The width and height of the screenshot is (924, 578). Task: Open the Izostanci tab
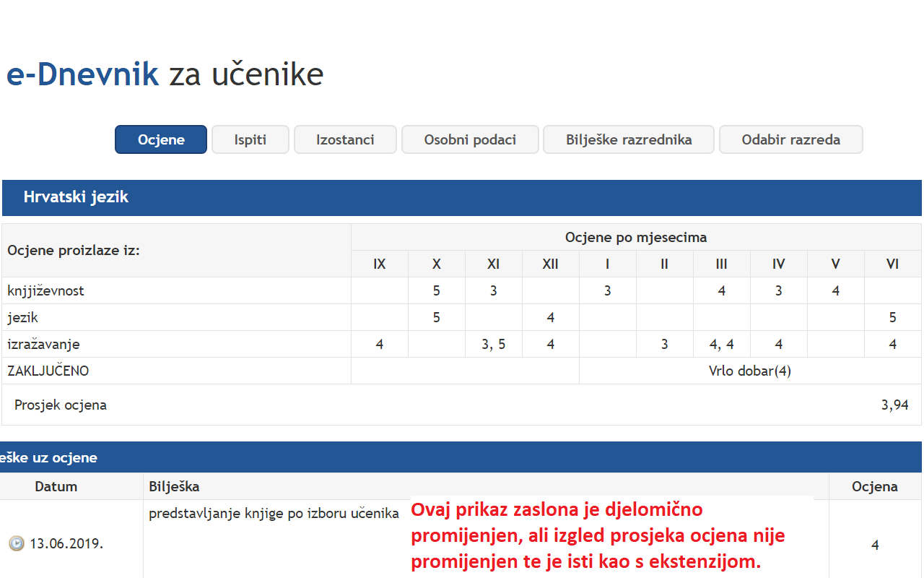pos(345,139)
